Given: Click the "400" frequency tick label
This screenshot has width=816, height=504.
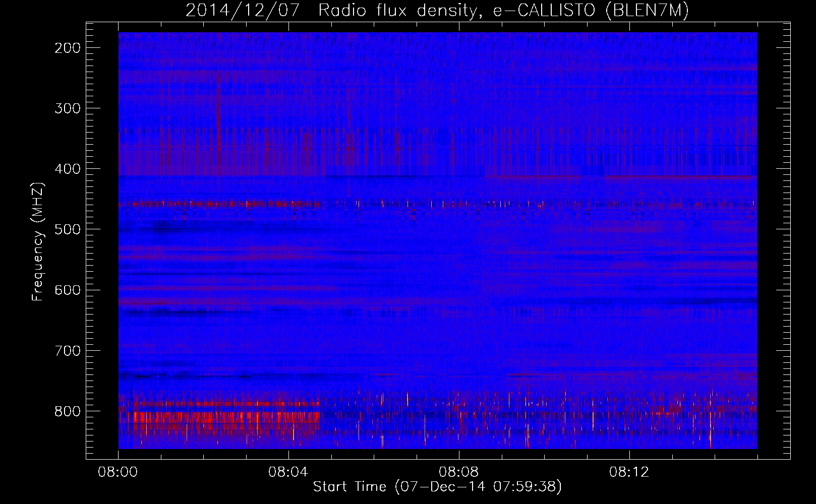Looking at the screenshot, I should pyautogui.click(x=68, y=169).
